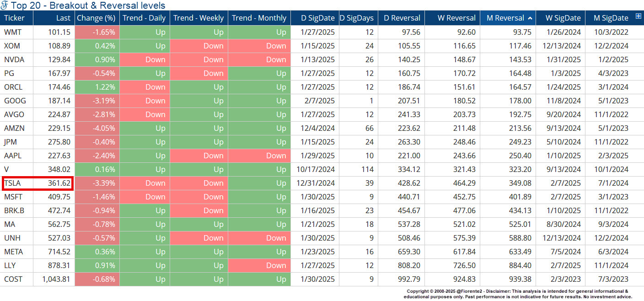Viewport: 644px width, 301px height.
Task: Sort by Trend - Monthly header
Action: point(259,18)
